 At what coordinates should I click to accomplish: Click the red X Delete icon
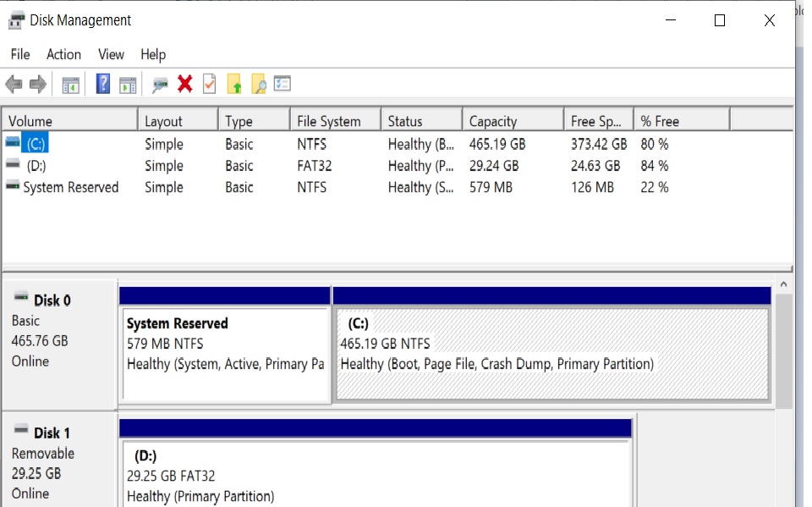tap(185, 83)
